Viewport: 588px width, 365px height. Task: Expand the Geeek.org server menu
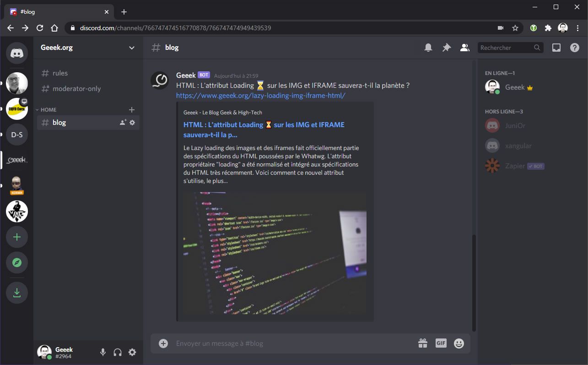[88, 48]
